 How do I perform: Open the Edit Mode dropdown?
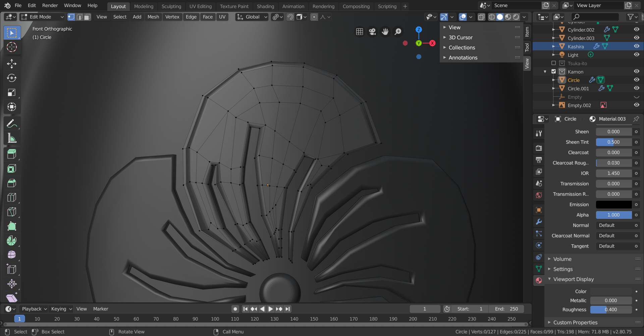click(42, 17)
